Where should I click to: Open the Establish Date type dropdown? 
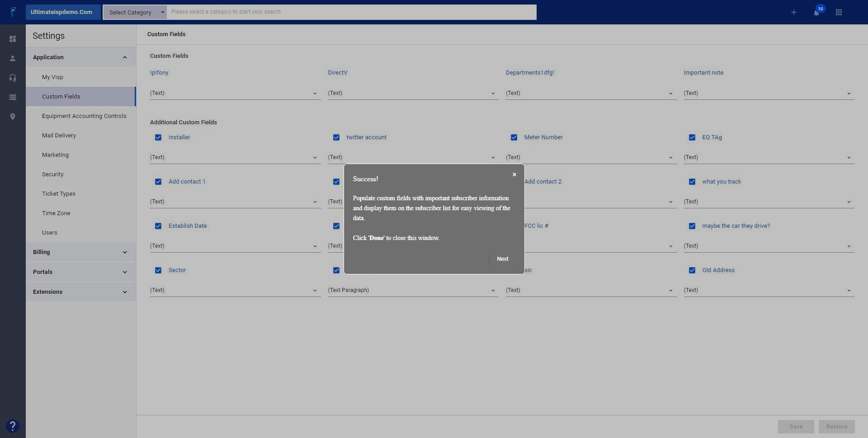pyautogui.click(x=235, y=246)
